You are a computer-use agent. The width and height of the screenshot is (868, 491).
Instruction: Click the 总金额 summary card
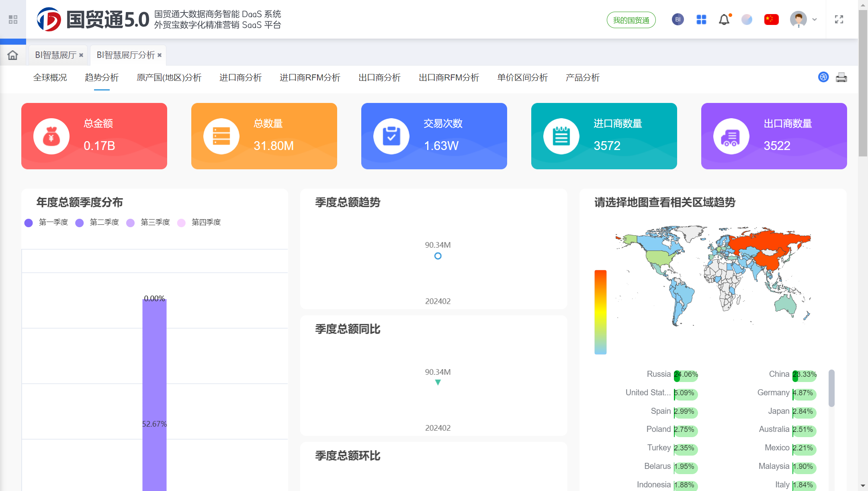pos(94,136)
